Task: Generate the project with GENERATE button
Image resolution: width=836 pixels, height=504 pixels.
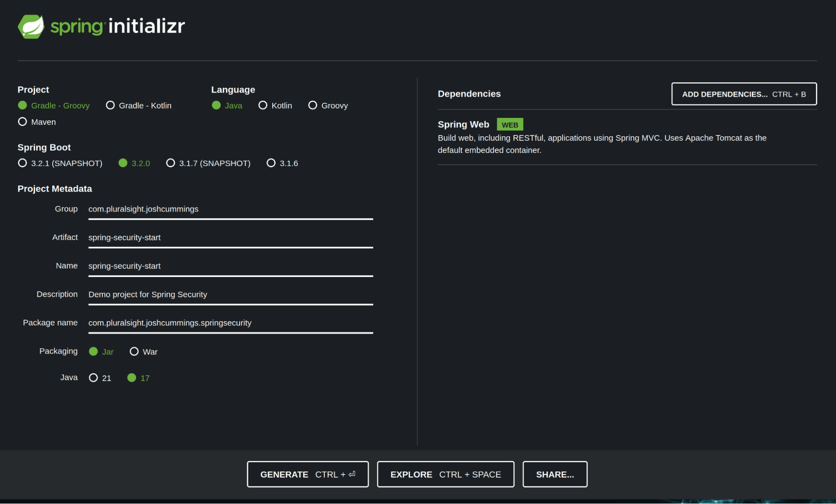Action: click(x=308, y=474)
